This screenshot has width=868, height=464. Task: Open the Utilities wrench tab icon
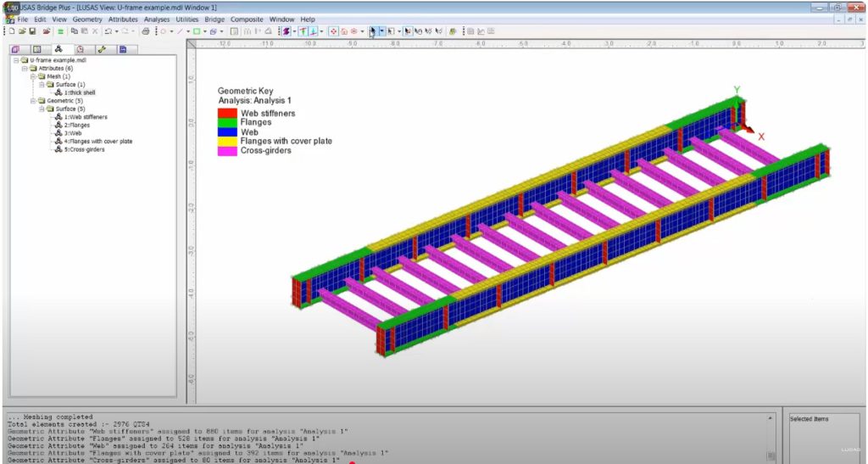click(101, 49)
